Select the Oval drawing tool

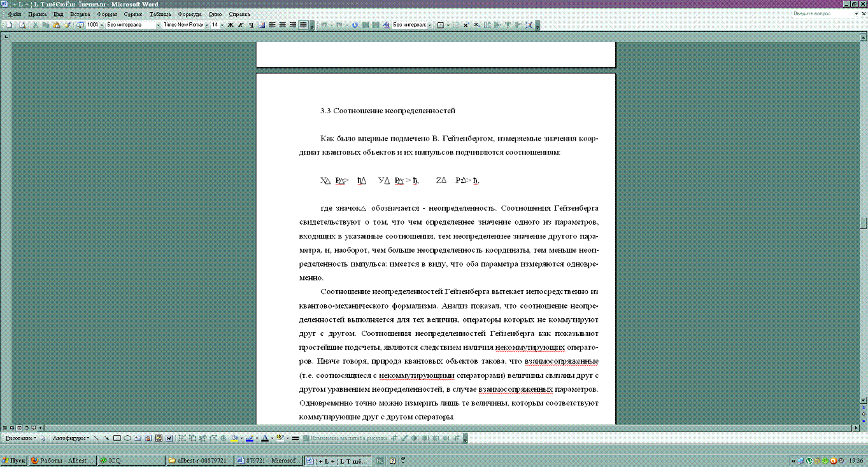tap(127, 438)
